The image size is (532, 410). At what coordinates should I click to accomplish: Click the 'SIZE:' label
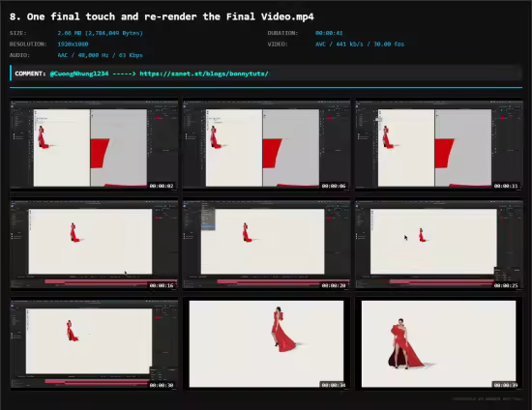pos(18,33)
